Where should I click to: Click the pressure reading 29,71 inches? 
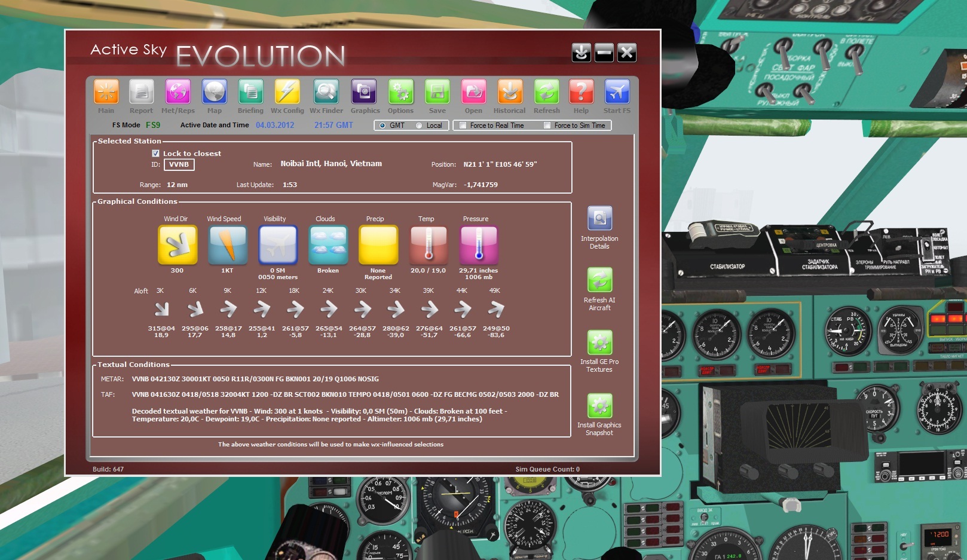(478, 271)
